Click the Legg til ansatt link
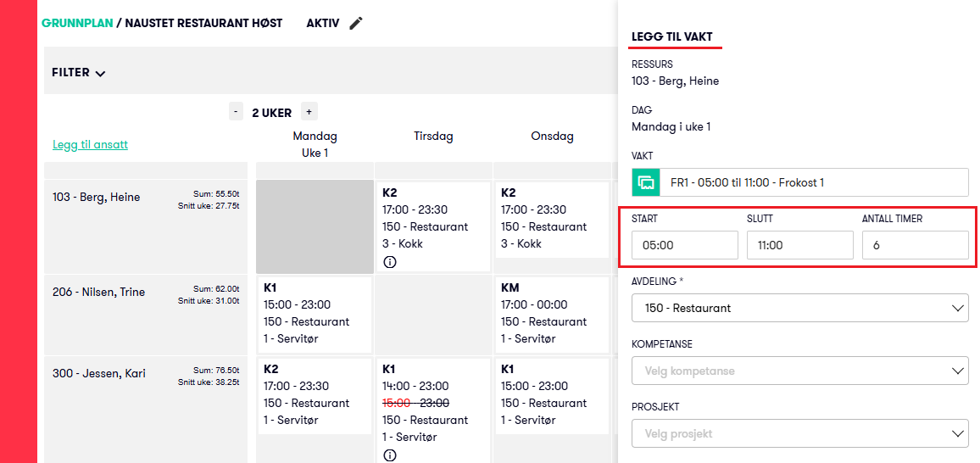 91,144
